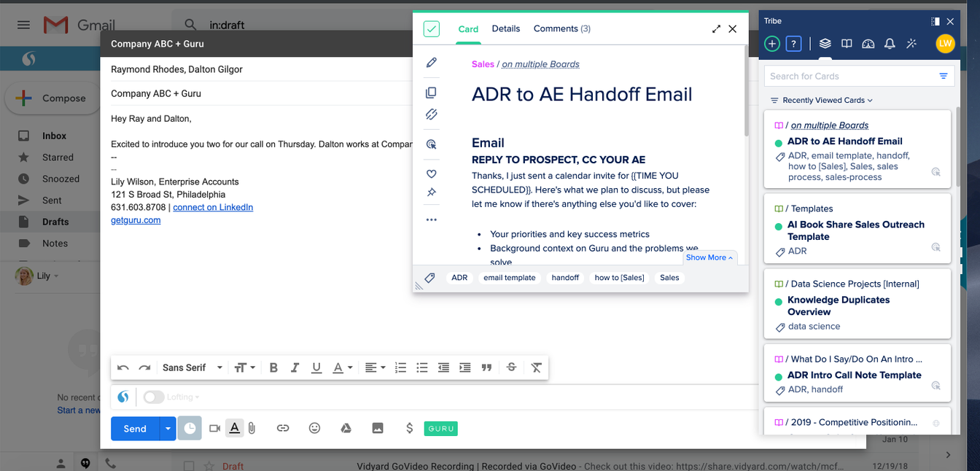Switch to the Card tab
Viewport: 980px width, 471px height.
(x=468, y=29)
